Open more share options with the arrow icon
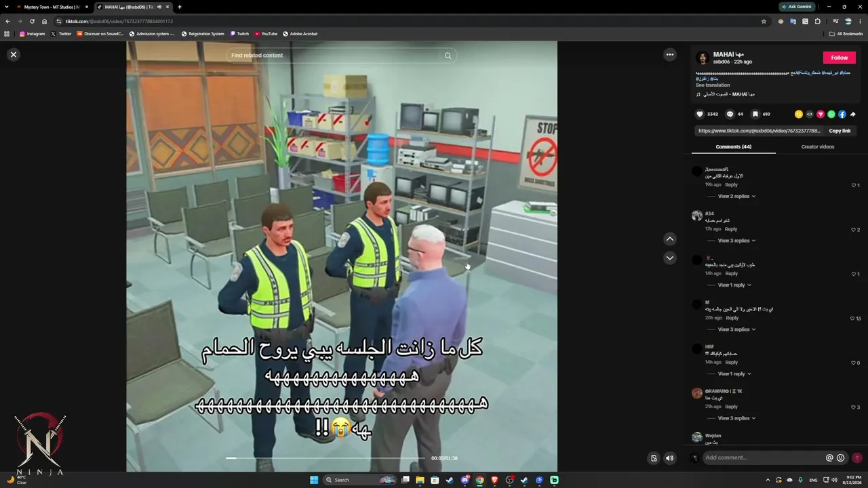The image size is (868, 488). coord(853,114)
